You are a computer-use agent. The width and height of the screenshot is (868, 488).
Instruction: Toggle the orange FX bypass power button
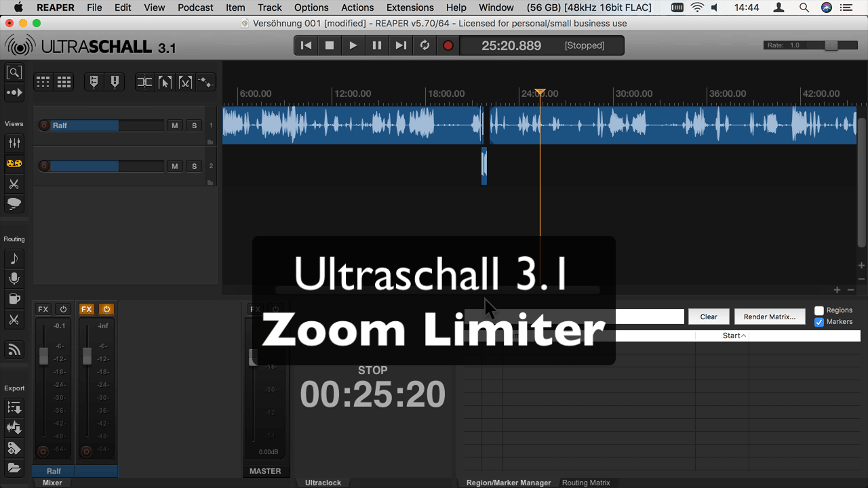coord(106,309)
